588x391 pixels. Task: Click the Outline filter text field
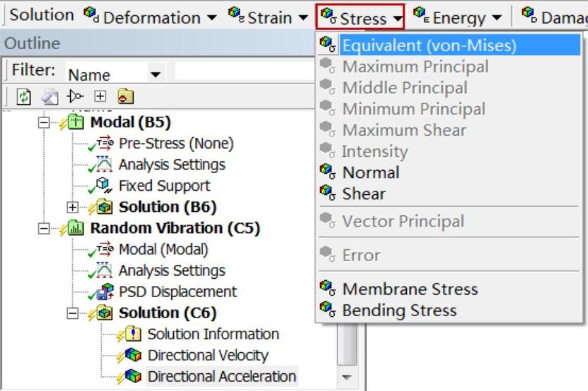click(x=243, y=72)
